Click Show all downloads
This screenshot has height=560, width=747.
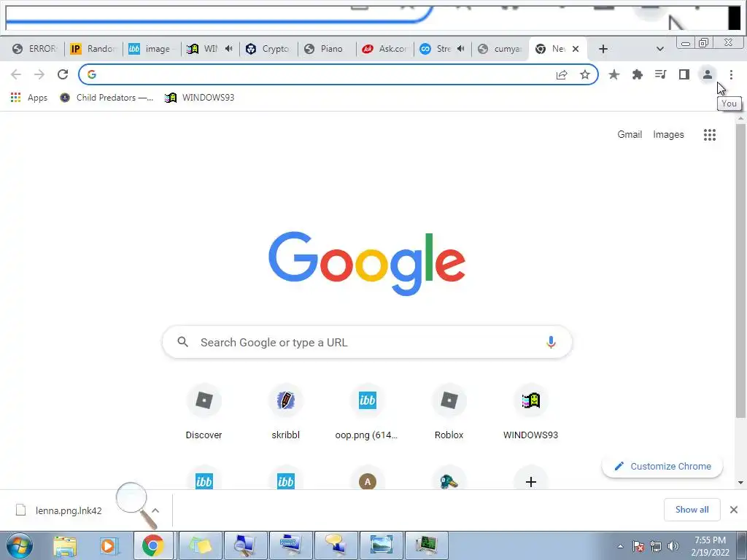[692, 510]
